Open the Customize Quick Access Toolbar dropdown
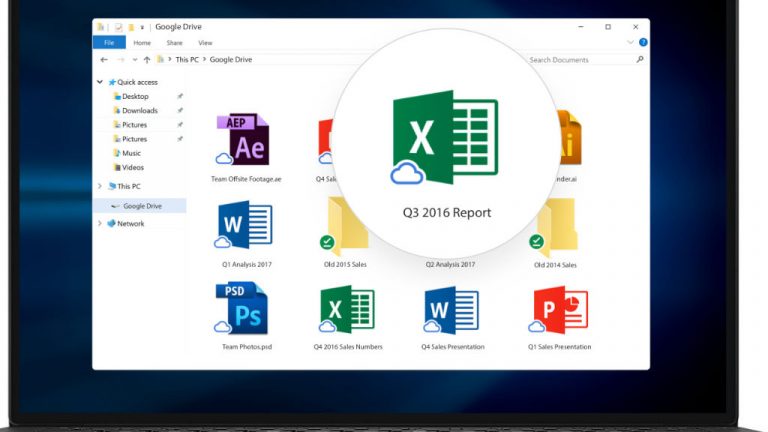The width and height of the screenshot is (768, 432). 142,27
